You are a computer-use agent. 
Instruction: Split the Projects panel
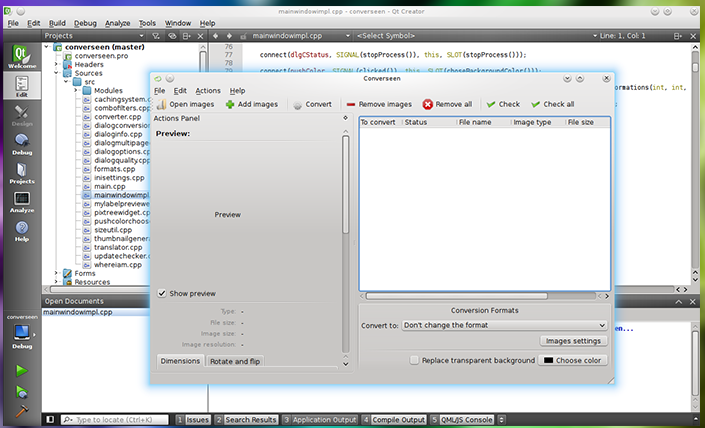186,36
